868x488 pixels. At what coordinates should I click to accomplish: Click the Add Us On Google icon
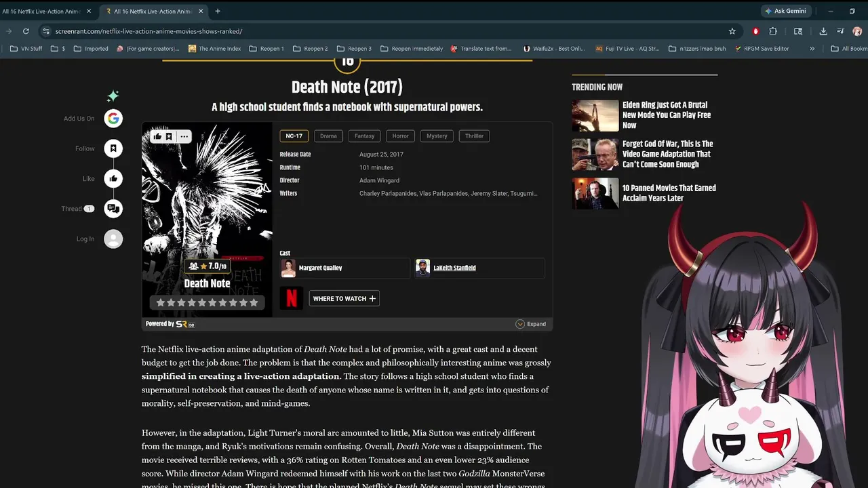point(113,119)
